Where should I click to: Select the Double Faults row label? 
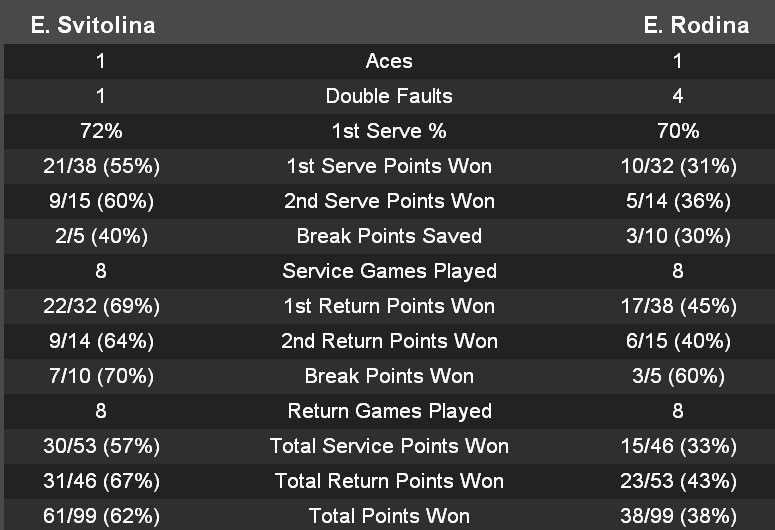[x=389, y=96]
